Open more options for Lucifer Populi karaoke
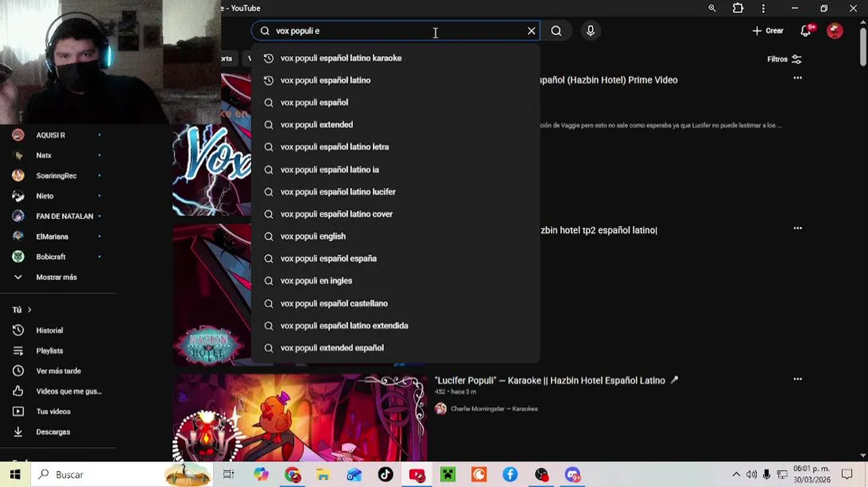Viewport: 868px width, 487px height. coord(798,379)
